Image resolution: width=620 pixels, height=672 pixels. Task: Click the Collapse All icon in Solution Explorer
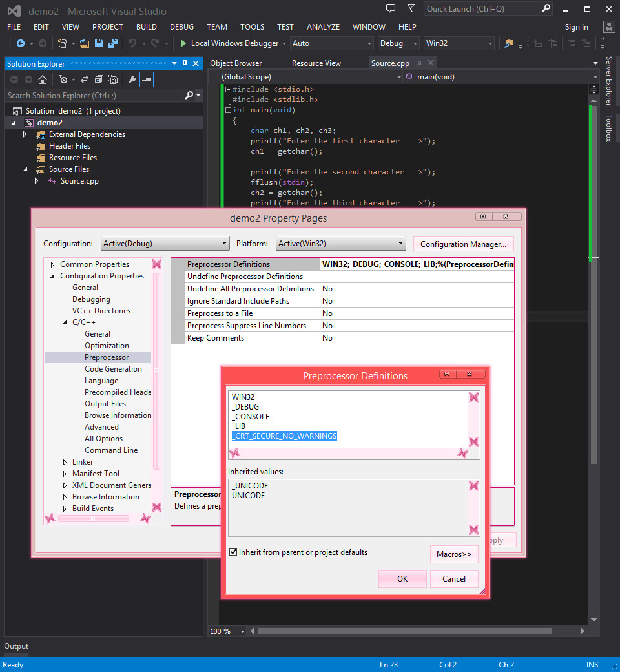point(99,79)
